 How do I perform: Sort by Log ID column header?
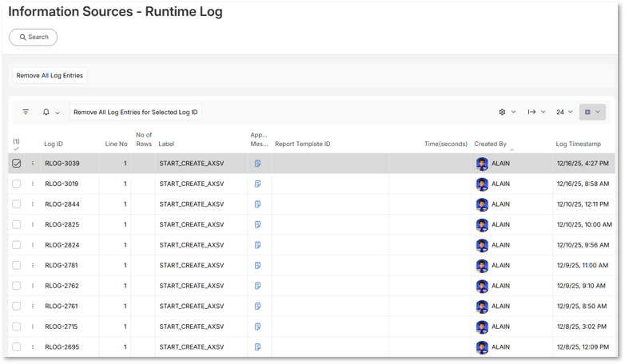coord(54,144)
